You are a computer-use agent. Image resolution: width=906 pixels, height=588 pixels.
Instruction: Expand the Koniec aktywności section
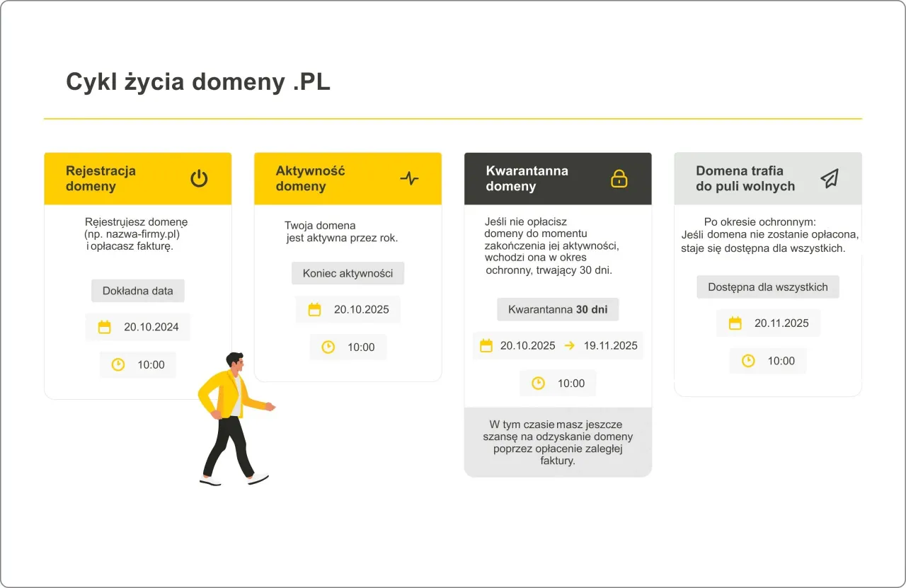pyautogui.click(x=348, y=273)
